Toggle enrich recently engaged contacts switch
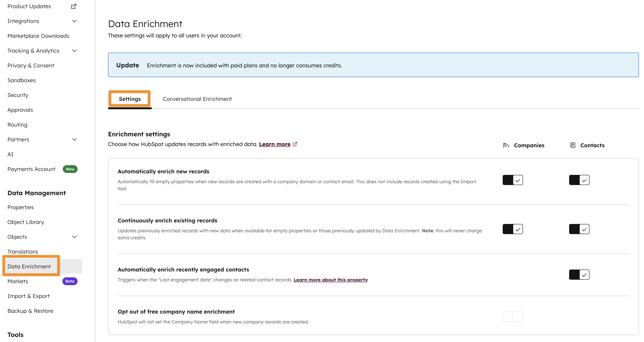 click(579, 275)
